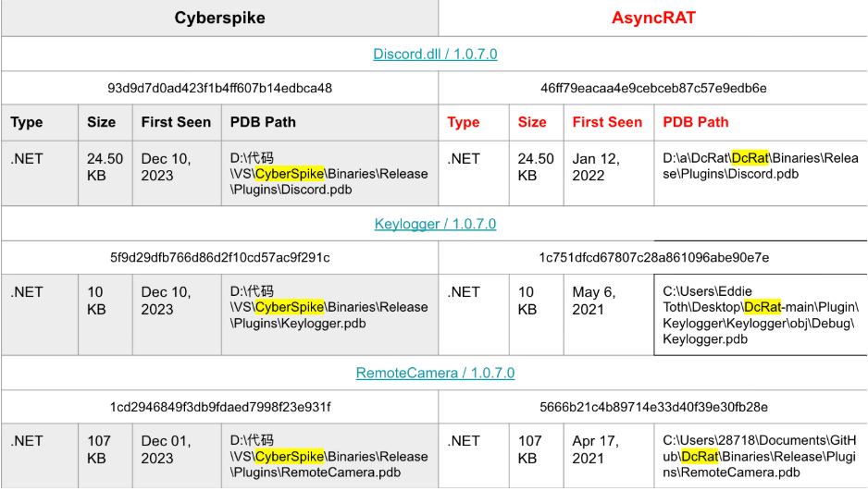Click the red Size column header
Image resolution: width=868 pixels, height=491 pixels.
click(x=532, y=122)
